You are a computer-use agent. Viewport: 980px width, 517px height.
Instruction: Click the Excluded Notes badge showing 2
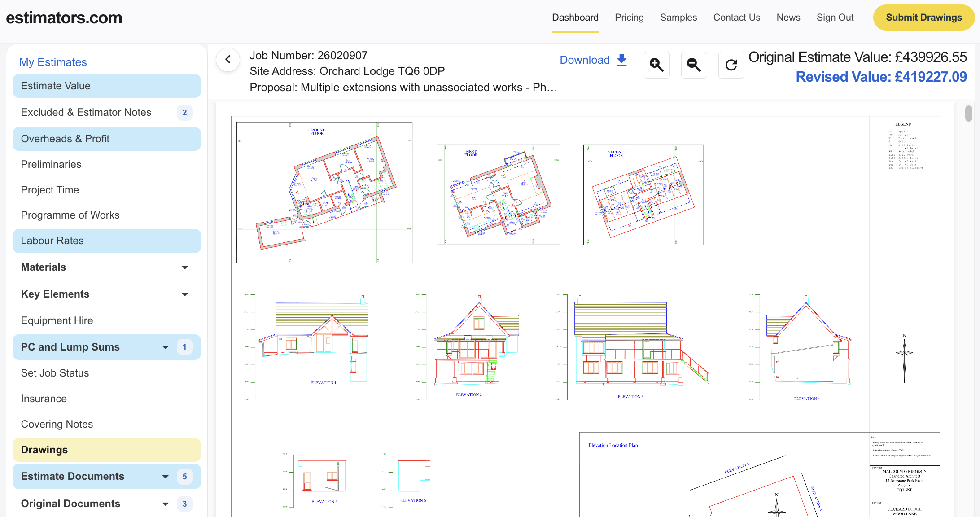tap(184, 113)
